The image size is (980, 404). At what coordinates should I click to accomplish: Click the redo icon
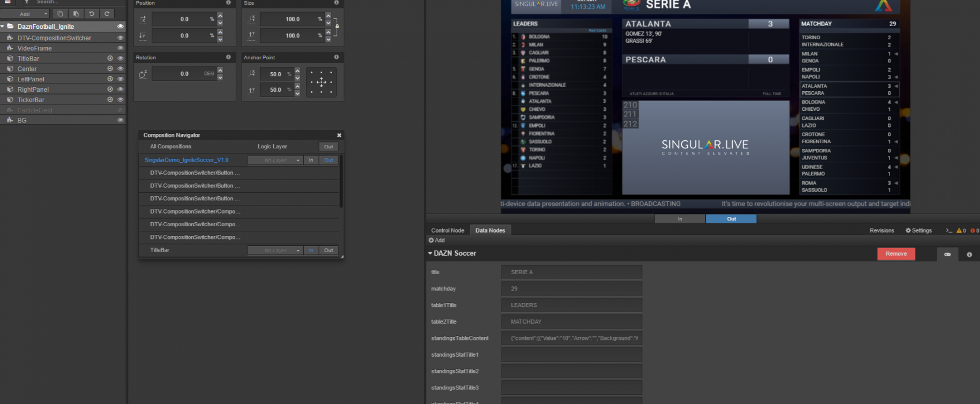(107, 14)
